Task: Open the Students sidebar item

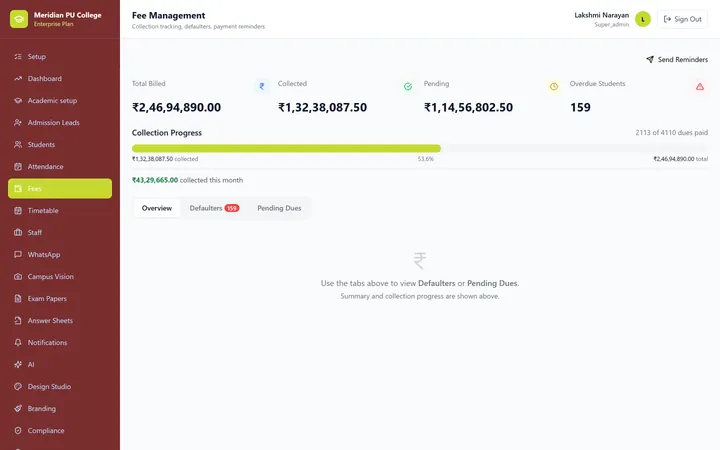Action: coord(60,145)
